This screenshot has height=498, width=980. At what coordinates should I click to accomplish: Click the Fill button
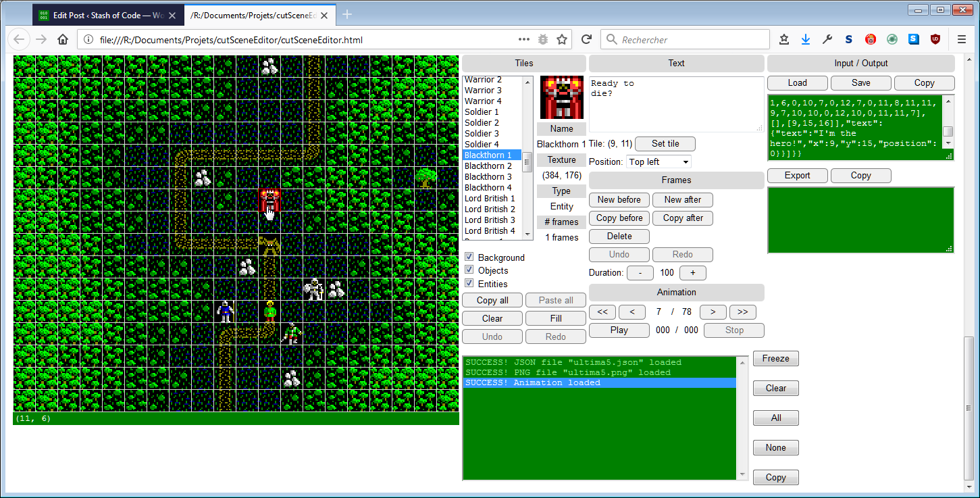click(x=556, y=319)
